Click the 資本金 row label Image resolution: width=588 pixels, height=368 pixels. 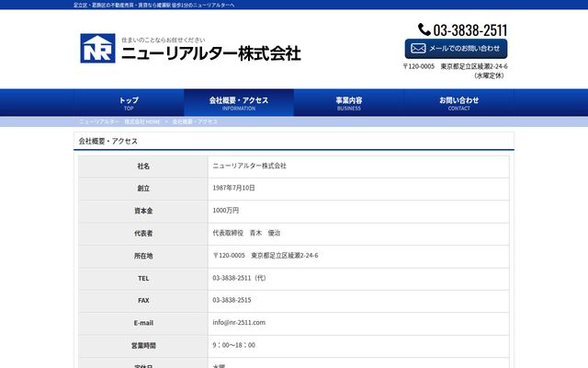pyautogui.click(x=143, y=211)
